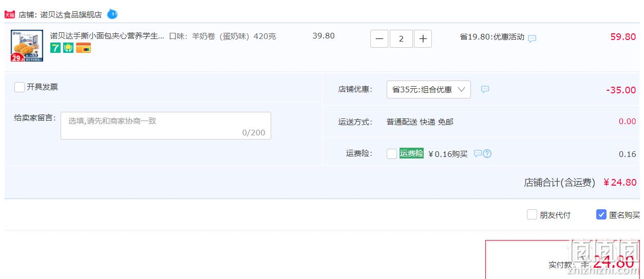Viewport: 644px width, 279px height.
Task: Click the ¥0.16购买 insurance price text
Action: [448, 154]
